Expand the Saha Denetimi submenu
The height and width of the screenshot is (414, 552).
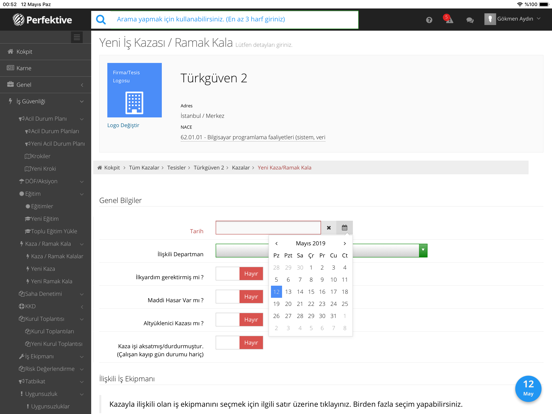(51, 294)
